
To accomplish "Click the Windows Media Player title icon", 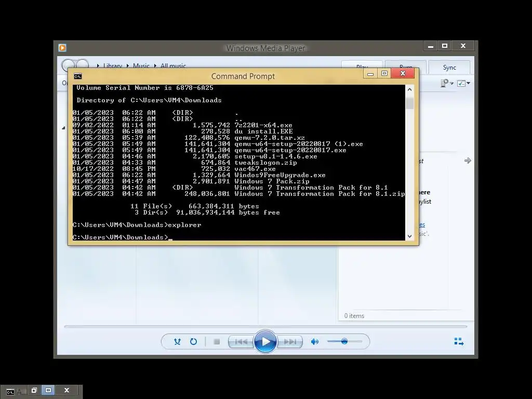I will point(62,48).
